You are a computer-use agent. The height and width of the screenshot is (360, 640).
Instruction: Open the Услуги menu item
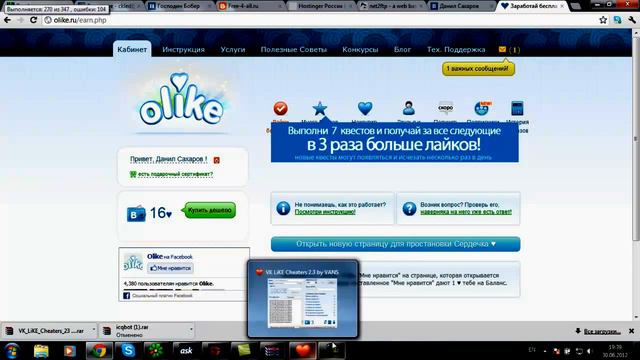[x=233, y=49]
